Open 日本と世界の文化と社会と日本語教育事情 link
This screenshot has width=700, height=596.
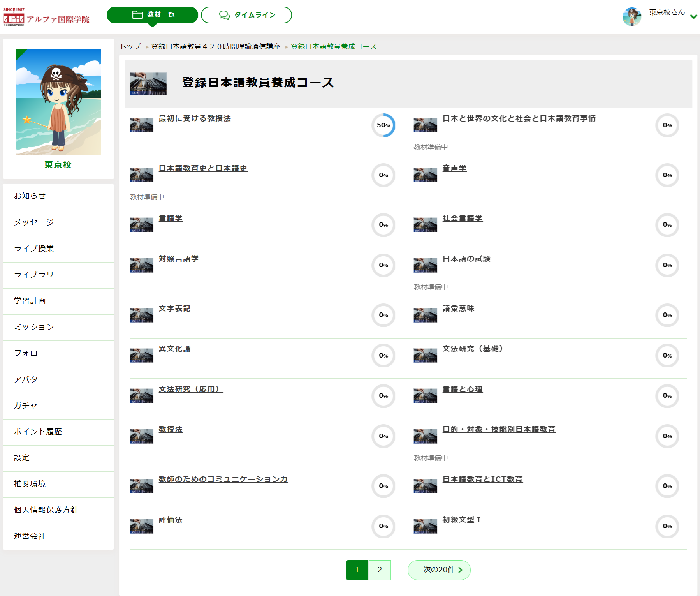coord(519,118)
